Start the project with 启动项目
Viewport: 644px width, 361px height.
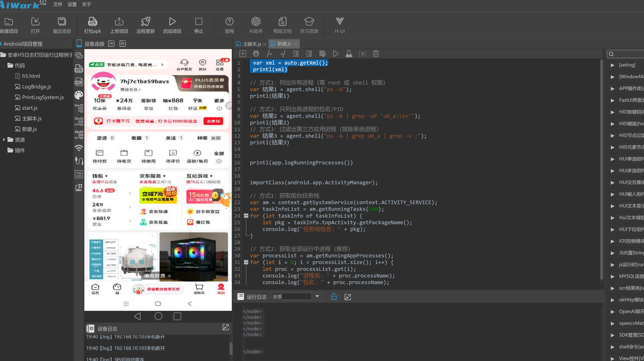pos(172,25)
